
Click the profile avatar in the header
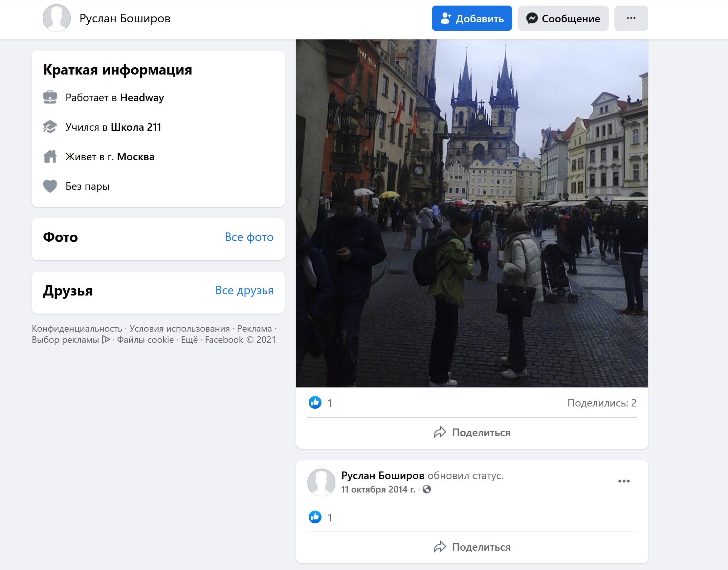[56, 18]
